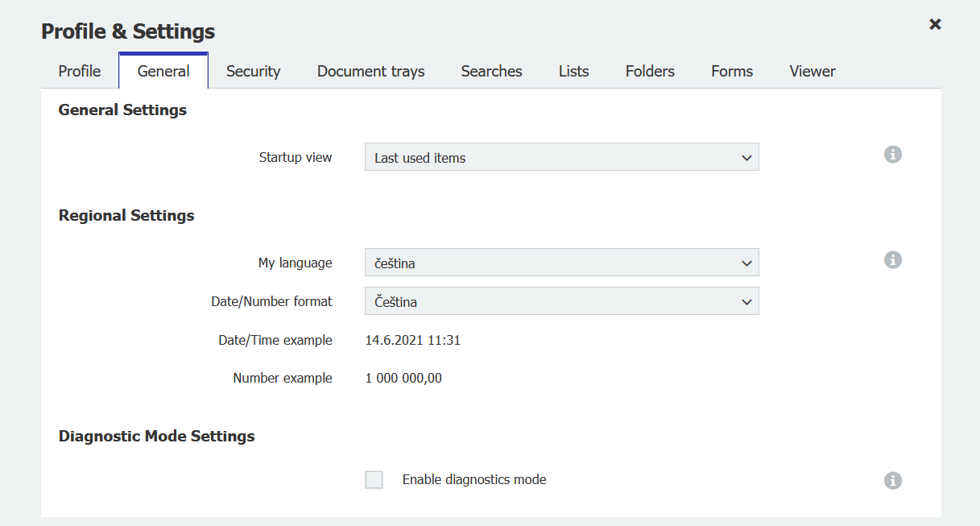Click the number example value 1 000 000,00
Image resolution: width=980 pixels, height=526 pixels.
click(403, 379)
